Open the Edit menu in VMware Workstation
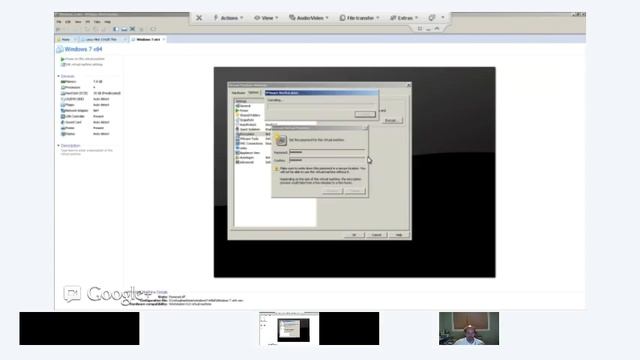The image size is (640, 360). (x=68, y=22)
